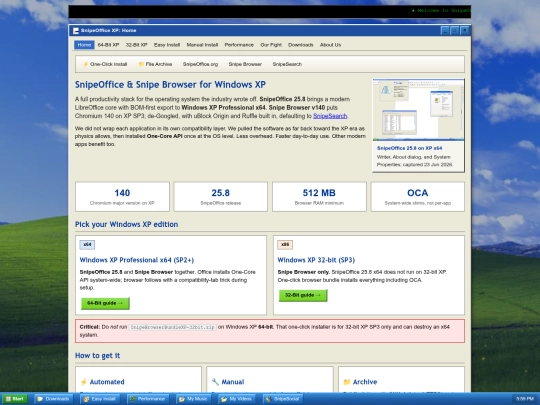Image resolution: width=540 pixels, height=405 pixels.
Task: Go to the Our Fight page
Action: 271,45
